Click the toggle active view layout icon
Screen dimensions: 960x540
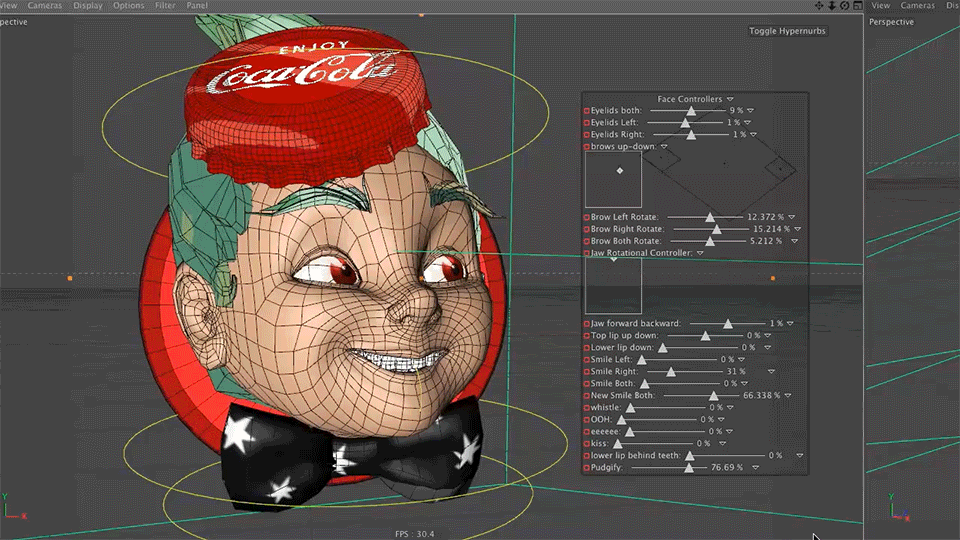(x=858, y=6)
